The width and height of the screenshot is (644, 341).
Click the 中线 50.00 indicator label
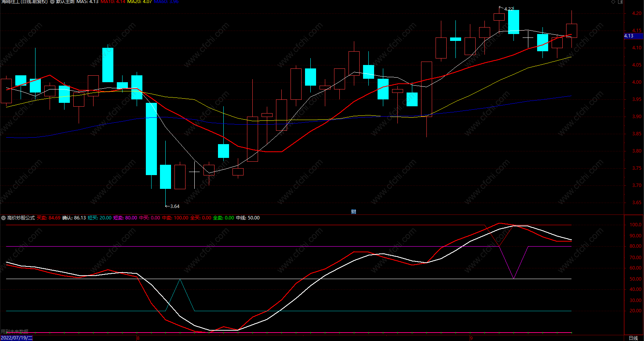click(x=248, y=218)
